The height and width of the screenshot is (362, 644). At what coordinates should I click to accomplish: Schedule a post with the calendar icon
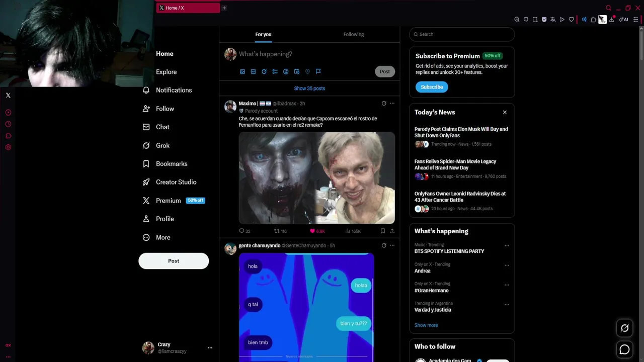(297, 72)
